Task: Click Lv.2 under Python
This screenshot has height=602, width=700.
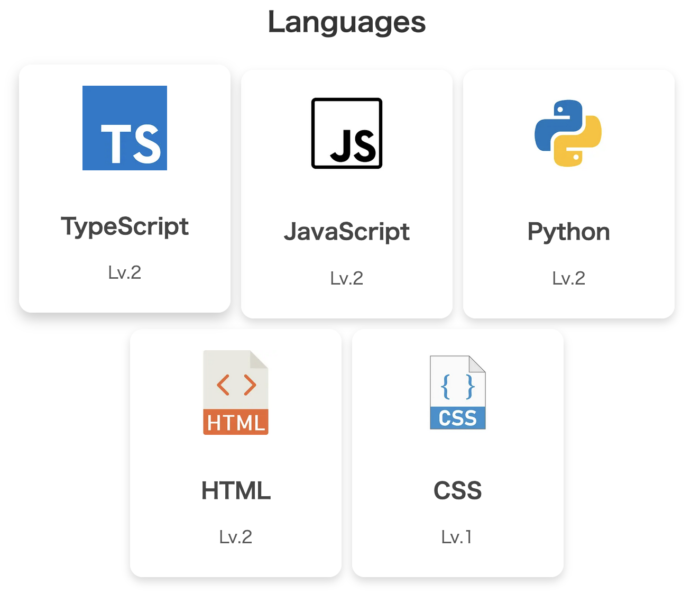Action: tap(569, 278)
